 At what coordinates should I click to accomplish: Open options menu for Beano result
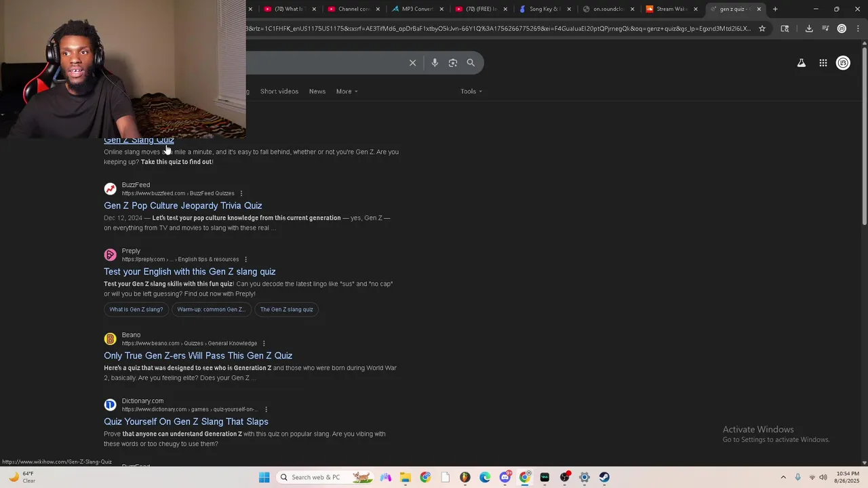(x=264, y=343)
